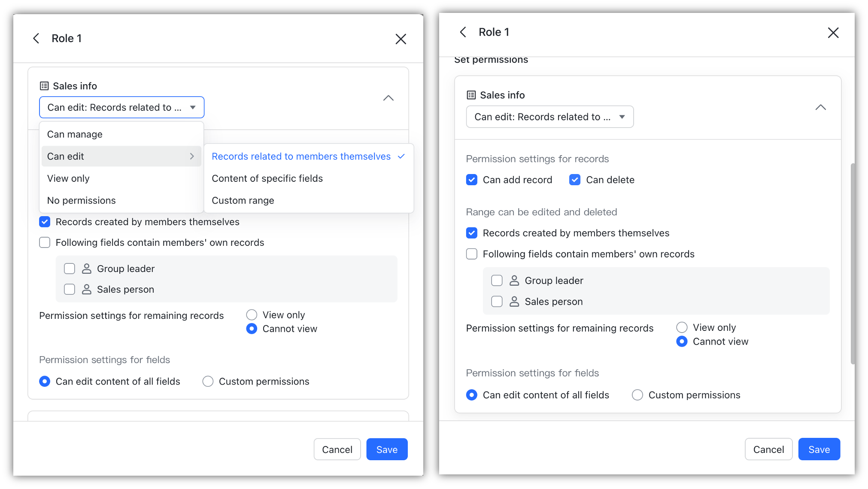Open the right panel's Can edit dropdown
The height and width of the screenshot is (489, 868).
click(x=549, y=116)
